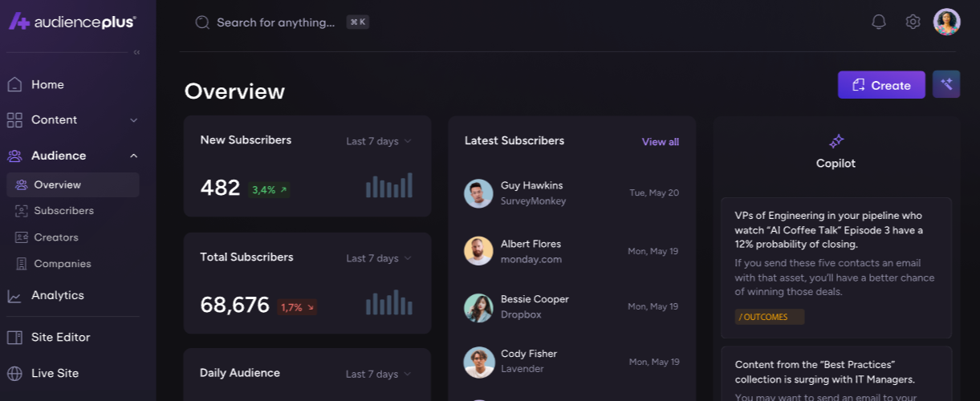Select Guy Hawkins subscriber avatar

click(478, 193)
